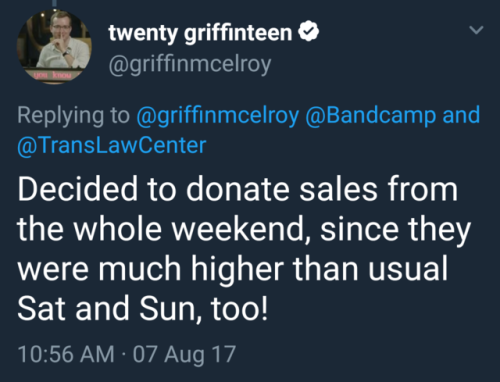This screenshot has height=382, width=500.
Task: Click the 07 Aug 17 date
Action: 184,354
